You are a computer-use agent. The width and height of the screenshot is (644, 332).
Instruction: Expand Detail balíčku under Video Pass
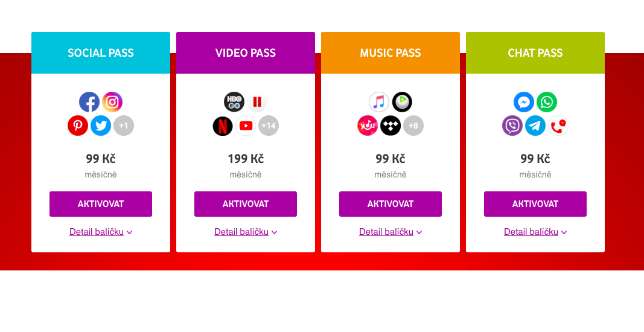pyautogui.click(x=246, y=232)
